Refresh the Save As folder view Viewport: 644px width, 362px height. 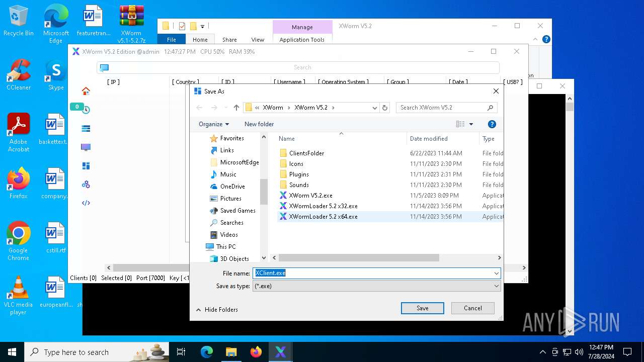[385, 108]
